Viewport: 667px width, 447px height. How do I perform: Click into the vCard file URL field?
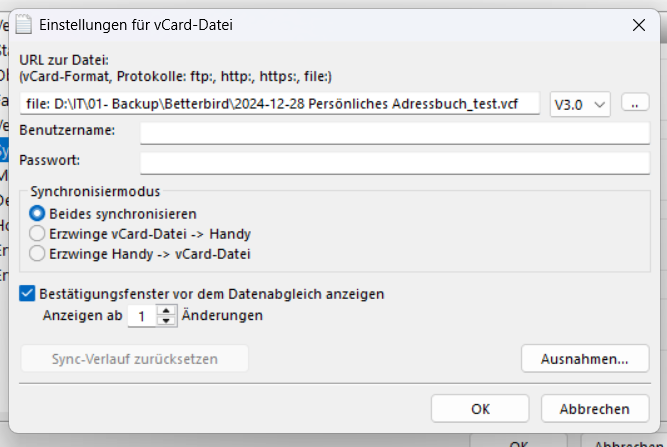(280, 105)
